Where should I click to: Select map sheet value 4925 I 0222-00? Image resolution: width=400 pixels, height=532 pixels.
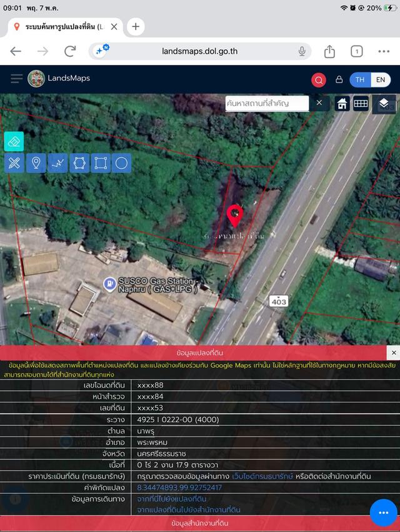(x=178, y=420)
